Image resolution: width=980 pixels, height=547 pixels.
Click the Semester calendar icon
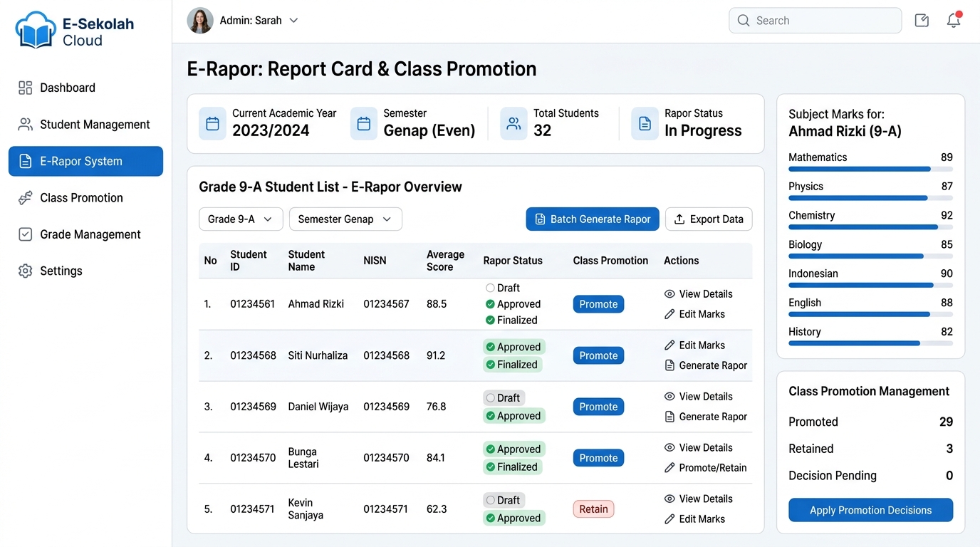tap(364, 124)
